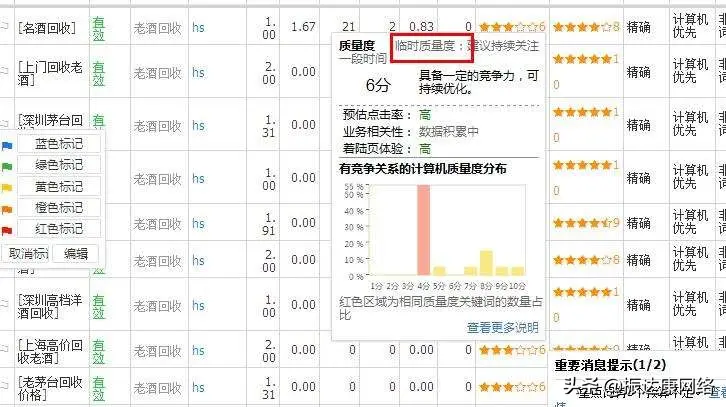
Task: Click 计算机优先 in the [名酒回收] row
Action: tap(690, 26)
